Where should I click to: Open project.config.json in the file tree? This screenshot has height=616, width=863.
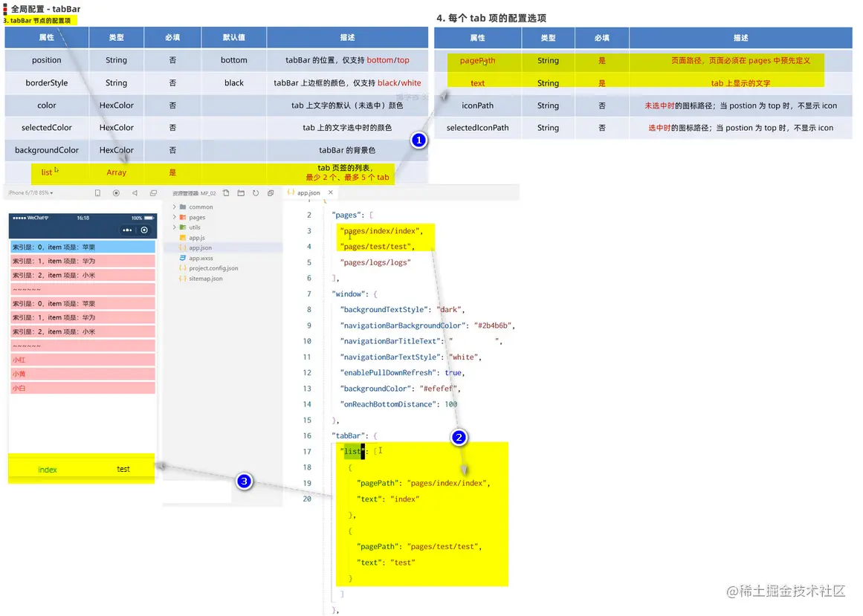(213, 268)
